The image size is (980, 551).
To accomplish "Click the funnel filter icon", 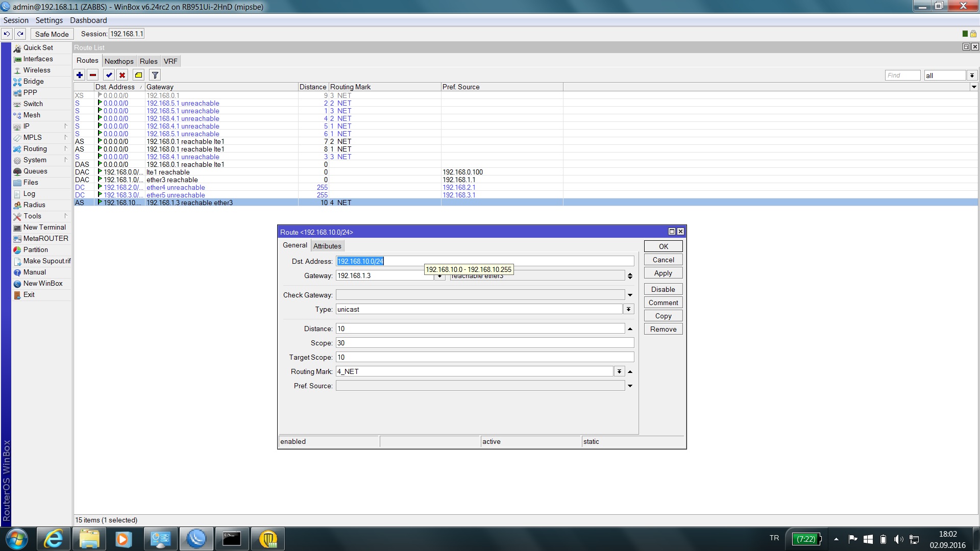I will 155,75.
